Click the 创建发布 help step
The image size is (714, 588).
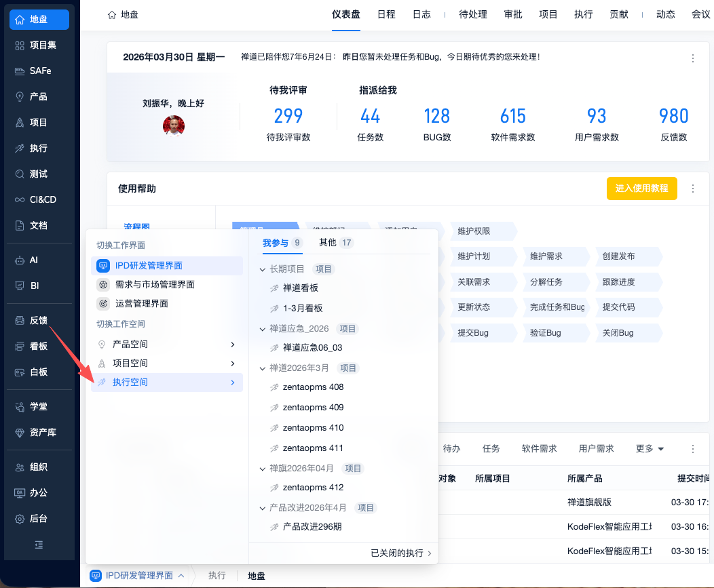click(x=628, y=256)
